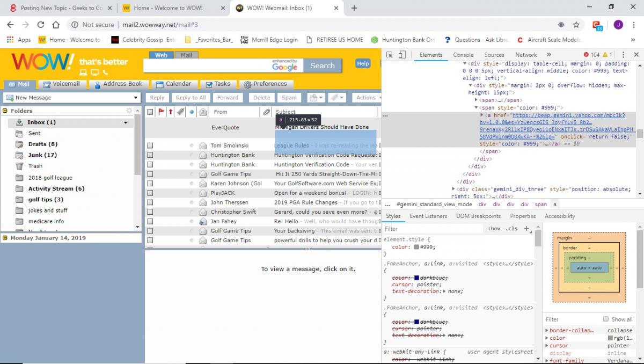Screen dimensions: 644x364
Task: Open the Event Listeners pane tab
Action: pyautogui.click(x=428, y=216)
